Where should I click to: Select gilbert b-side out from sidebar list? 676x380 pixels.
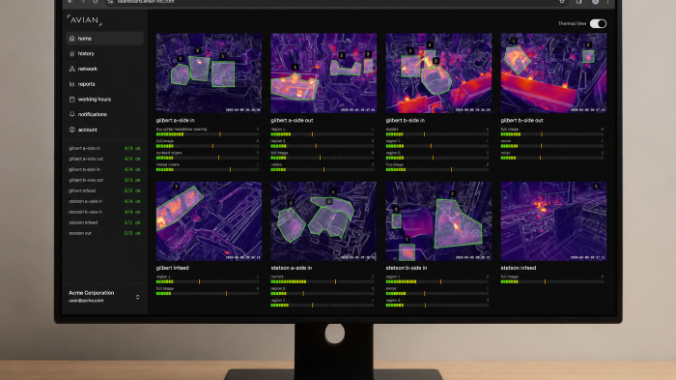86,180
